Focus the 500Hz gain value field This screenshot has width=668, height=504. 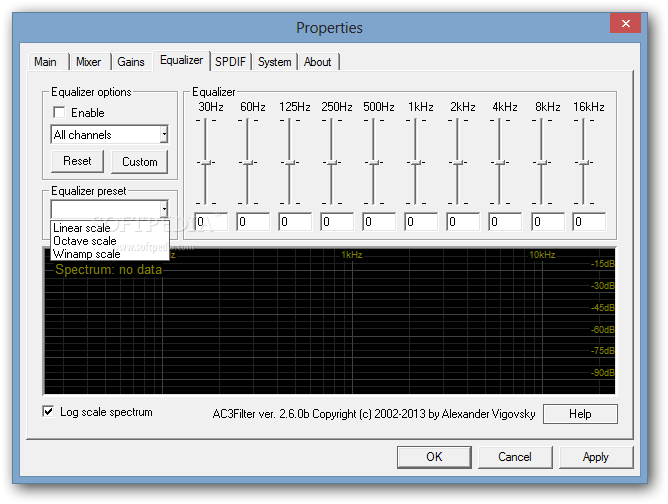[379, 222]
